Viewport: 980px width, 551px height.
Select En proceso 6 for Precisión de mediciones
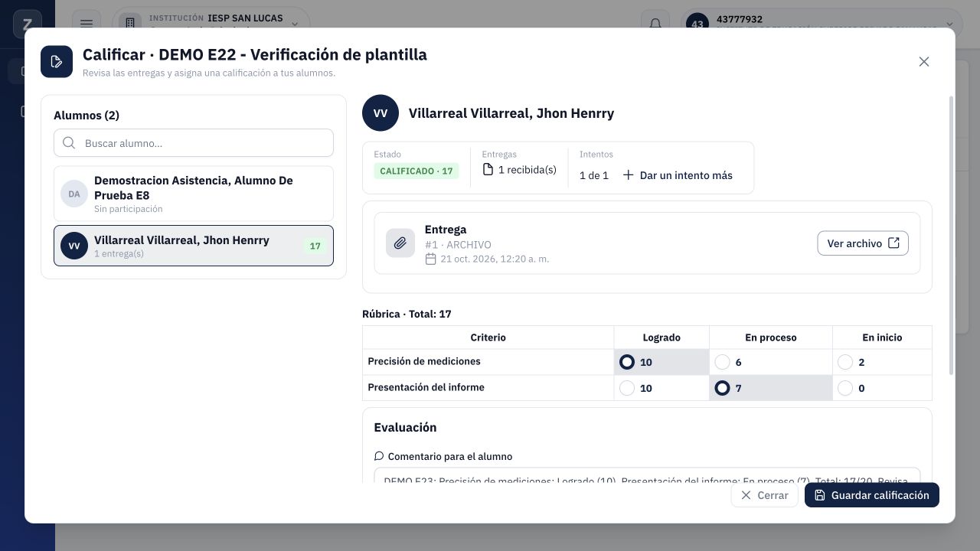coord(722,362)
